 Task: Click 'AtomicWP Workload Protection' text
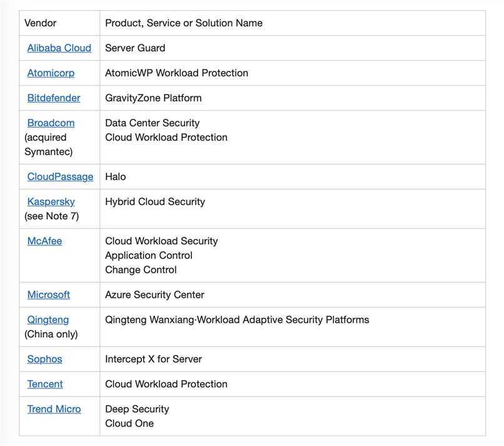(176, 73)
